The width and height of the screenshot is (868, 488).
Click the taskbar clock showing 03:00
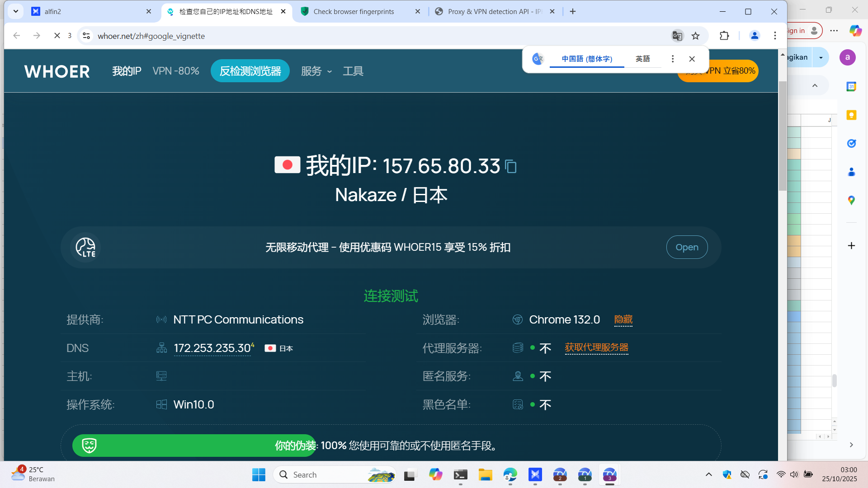coord(839,474)
